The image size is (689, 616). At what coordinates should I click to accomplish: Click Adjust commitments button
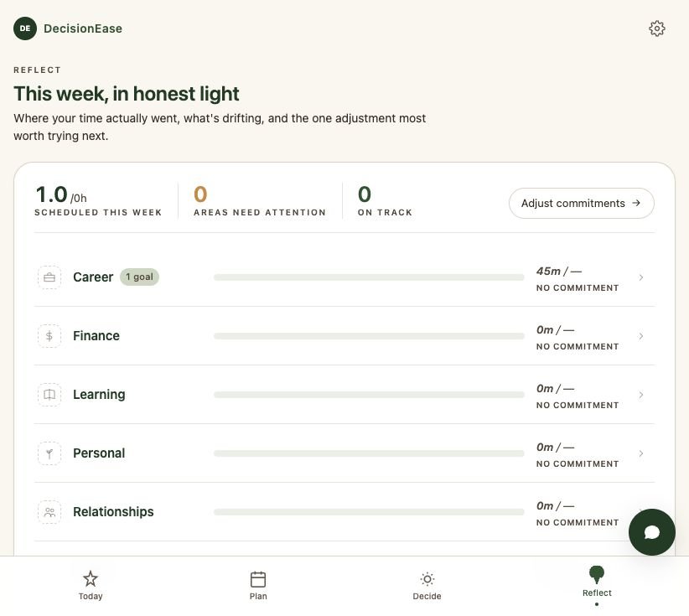tap(582, 203)
